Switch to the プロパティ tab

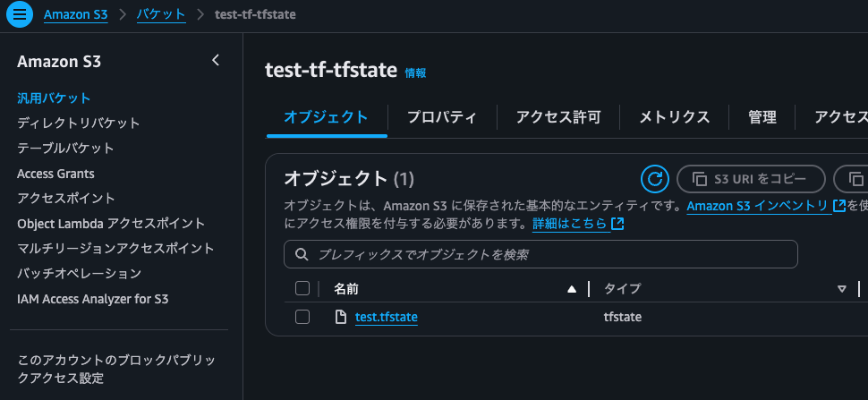pos(441,117)
